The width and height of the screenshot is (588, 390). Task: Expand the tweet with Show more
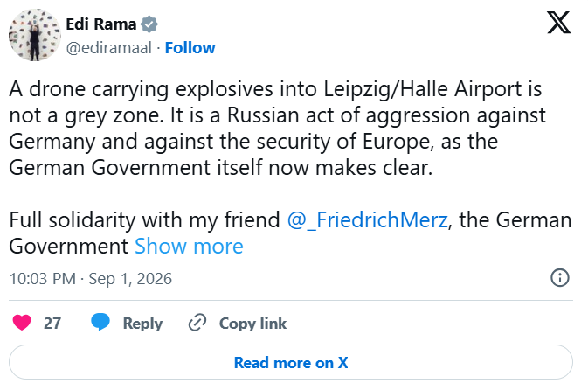point(189,247)
